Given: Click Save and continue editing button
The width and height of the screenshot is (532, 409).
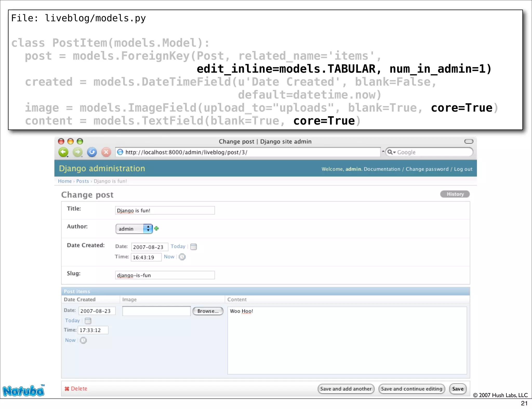Looking at the screenshot, I should point(412,389).
